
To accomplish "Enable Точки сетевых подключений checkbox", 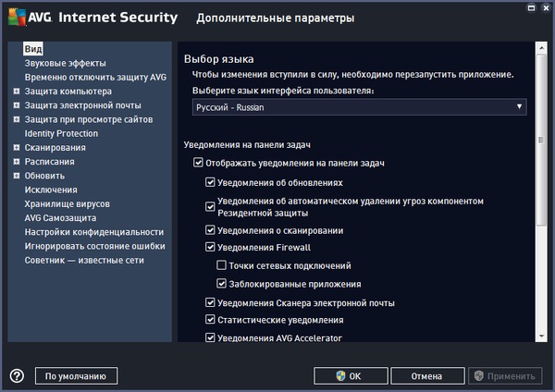I will [222, 266].
